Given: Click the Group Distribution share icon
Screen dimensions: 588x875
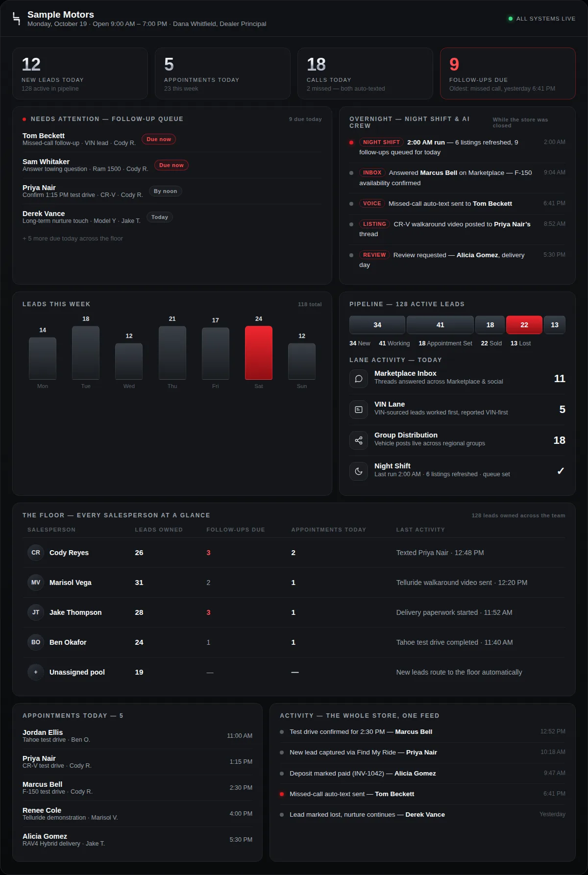Looking at the screenshot, I should click(359, 440).
